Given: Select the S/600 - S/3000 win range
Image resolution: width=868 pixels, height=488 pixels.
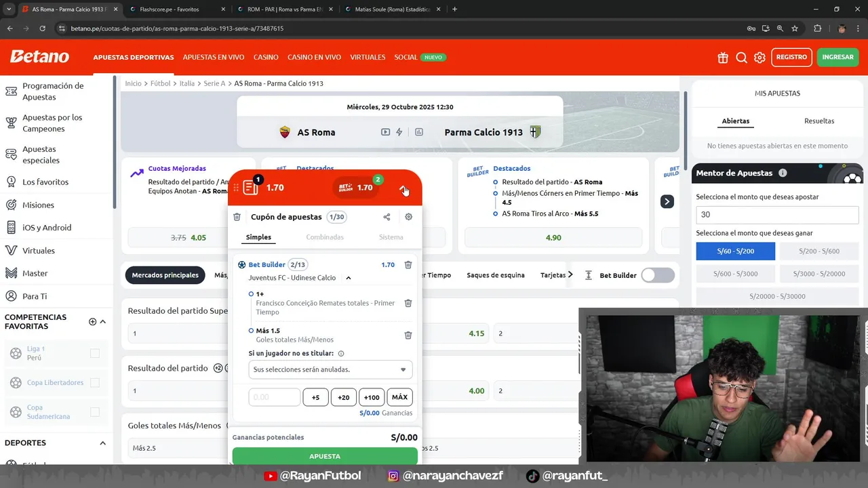Looking at the screenshot, I should [736, 274].
